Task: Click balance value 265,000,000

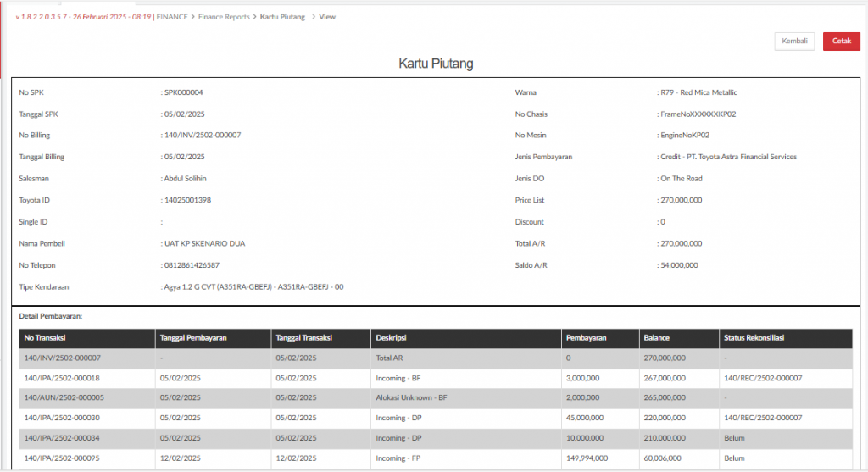Action: (x=665, y=397)
